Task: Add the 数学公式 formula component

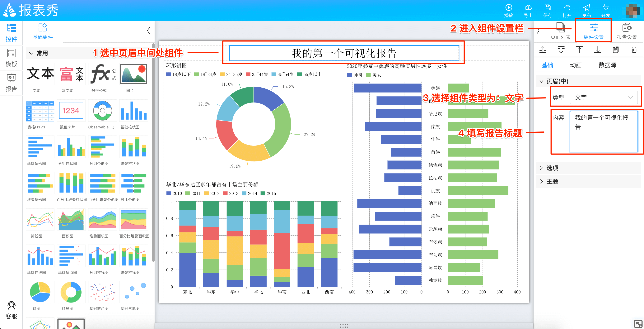Action: [102, 74]
